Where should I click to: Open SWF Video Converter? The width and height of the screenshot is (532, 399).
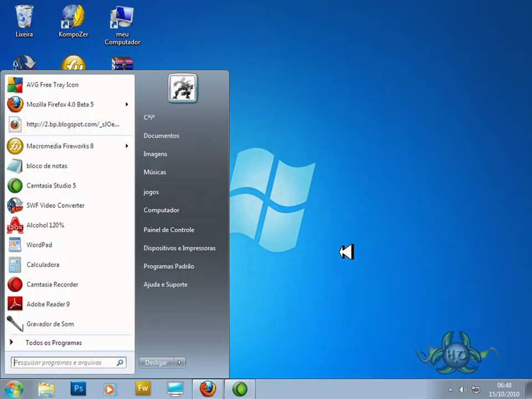coord(70,205)
